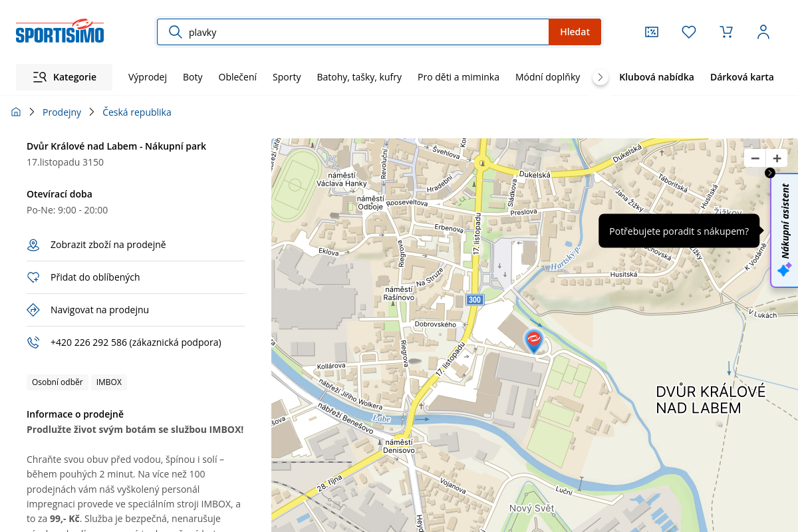The height and width of the screenshot is (532, 798).
Task: Open the Dárková karta link
Action: click(742, 77)
